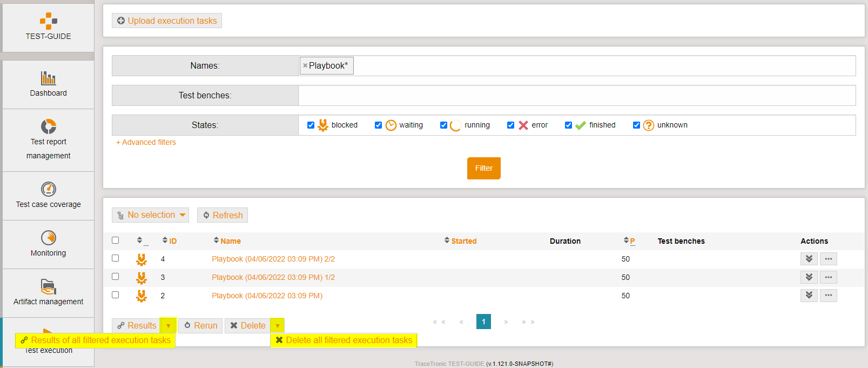The image size is (868, 368).
Task: Expand details of task ID 4
Action: point(809,259)
